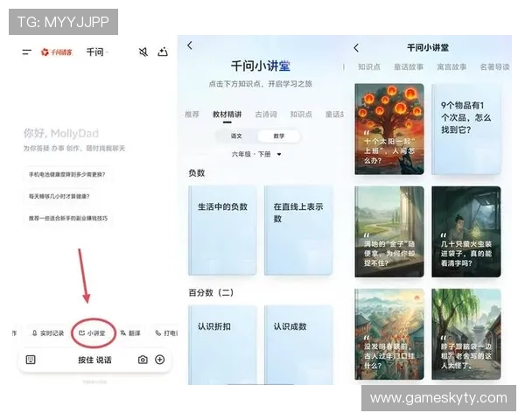Open the 实时记录 shortcut chip
This screenshot has width=525, height=420.
click(48, 333)
